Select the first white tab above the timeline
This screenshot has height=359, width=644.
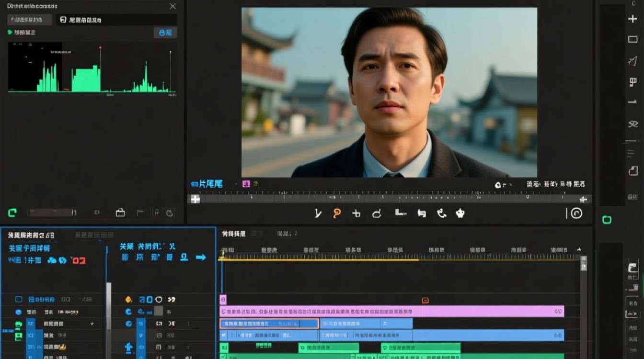click(233, 234)
